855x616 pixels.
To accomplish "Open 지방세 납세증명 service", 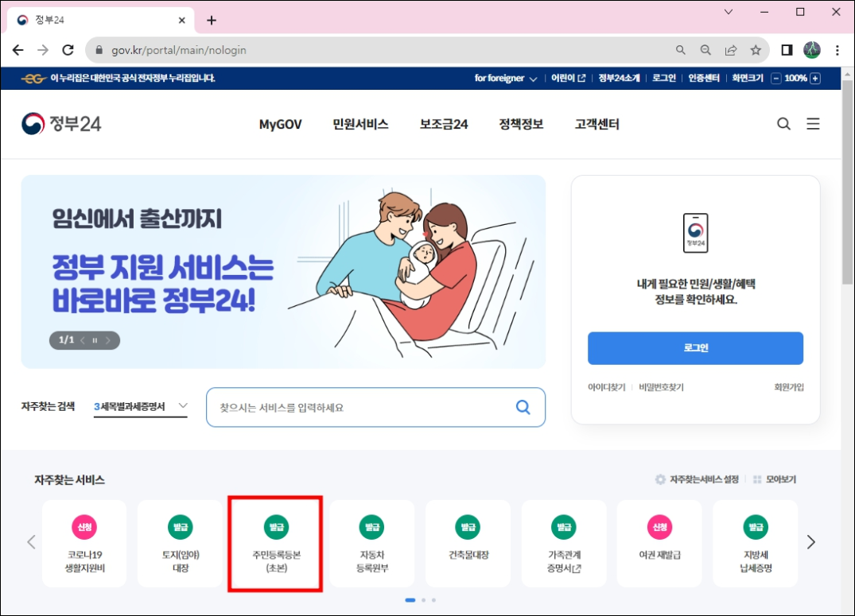I will (756, 544).
